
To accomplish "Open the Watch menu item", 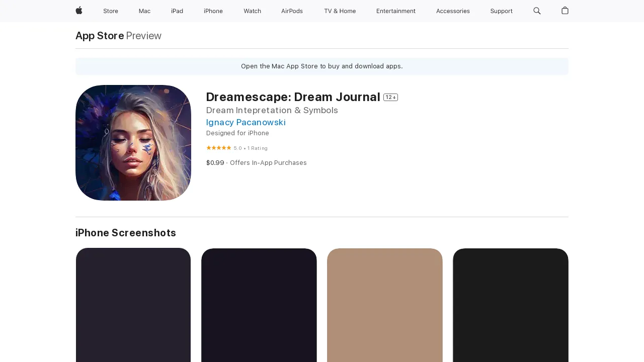I will pyautogui.click(x=252, y=11).
